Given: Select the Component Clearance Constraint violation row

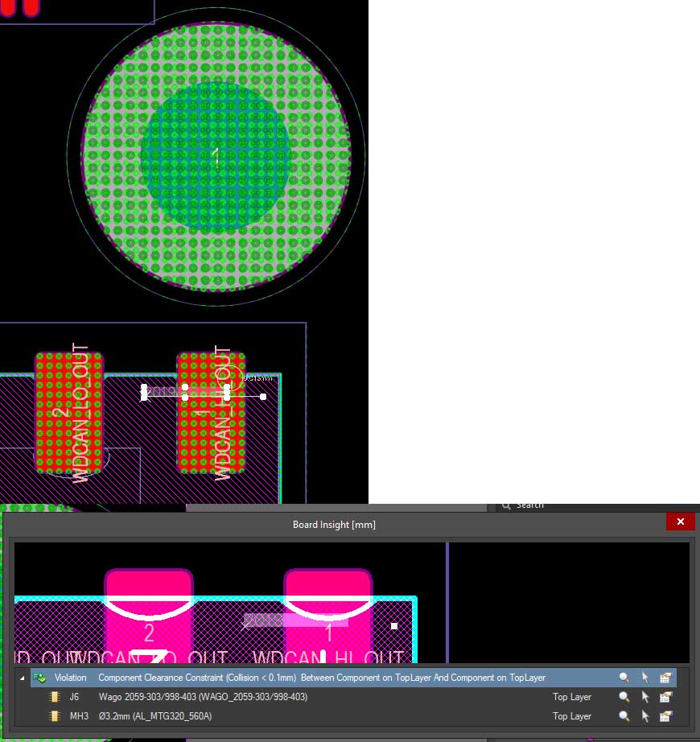Looking at the screenshot, I should coord(322,678).
